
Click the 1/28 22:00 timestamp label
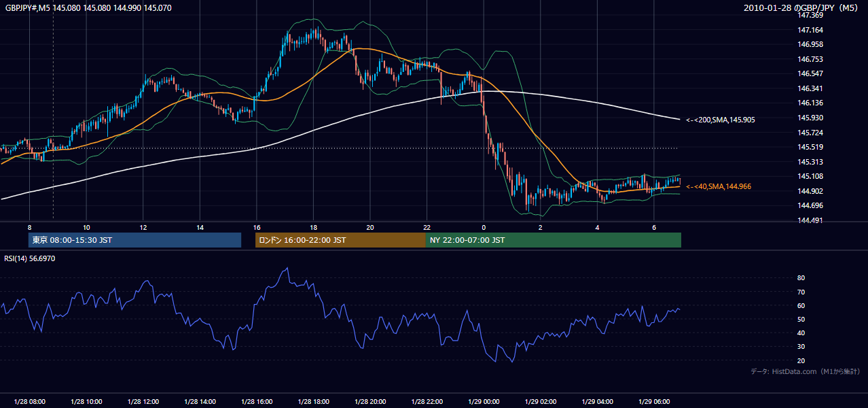pos(427,401)
